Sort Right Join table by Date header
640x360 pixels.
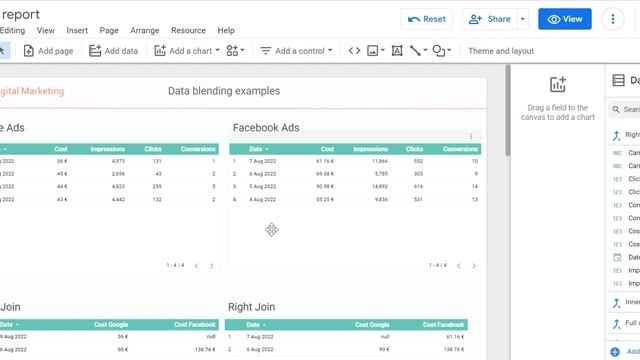click(x=256, y=325)
